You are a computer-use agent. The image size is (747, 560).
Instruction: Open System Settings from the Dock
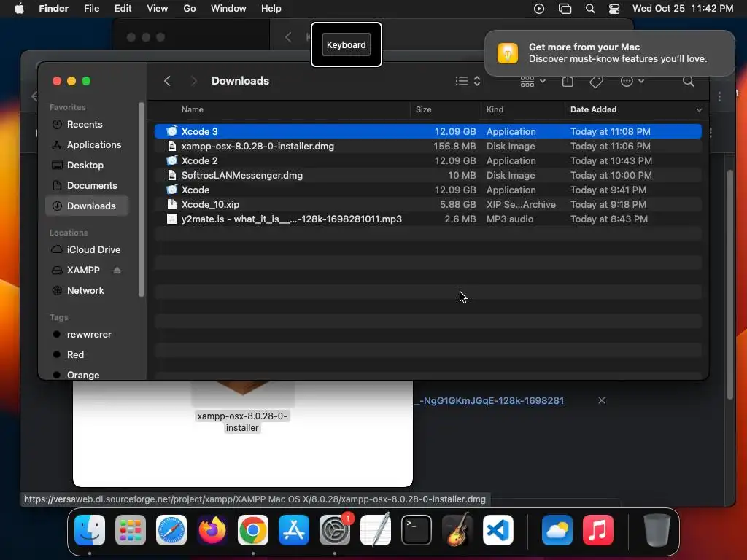pyautogui.click(x=335, y=530)
